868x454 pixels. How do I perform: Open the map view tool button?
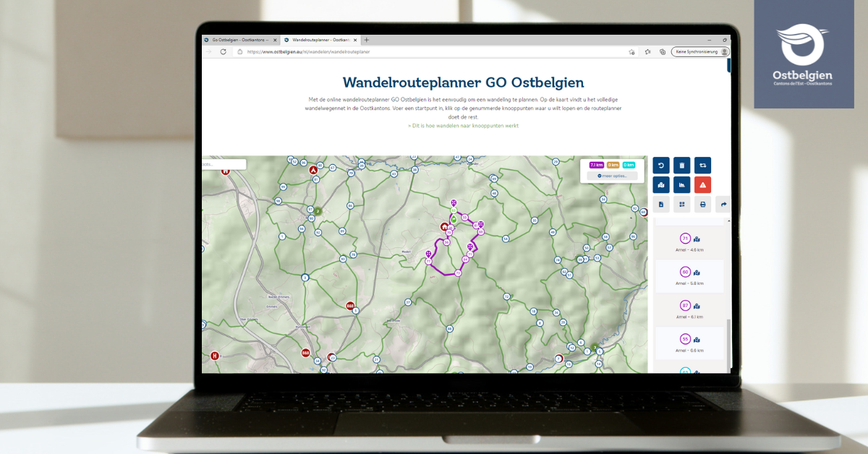pos(661,185)
